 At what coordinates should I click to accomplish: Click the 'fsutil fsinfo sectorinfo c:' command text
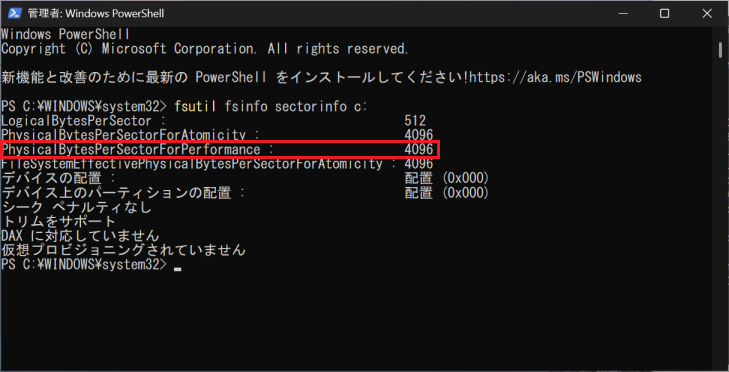pos(271,106)
